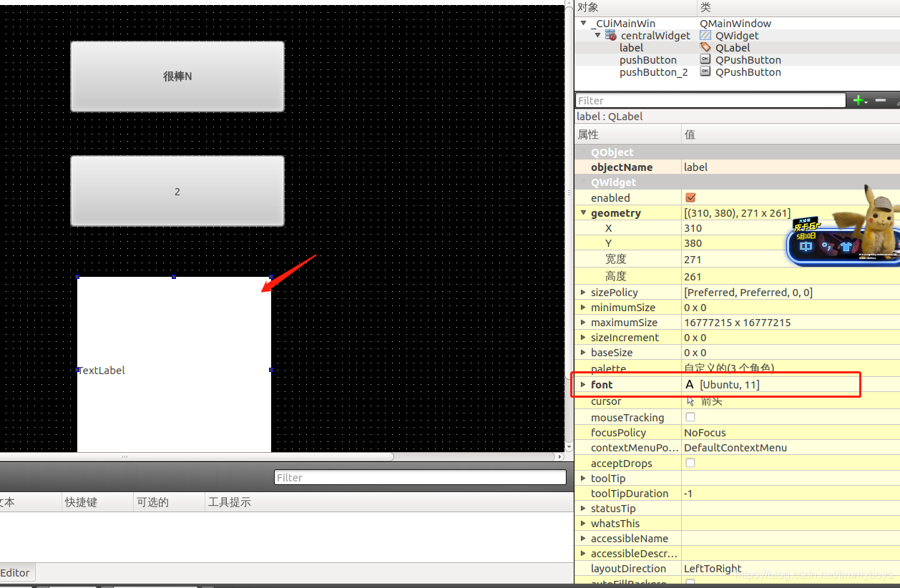This screenshot has width=900, height=588.
Task: Click the form's horizontal scrollbar
Action: click(197, 456)
